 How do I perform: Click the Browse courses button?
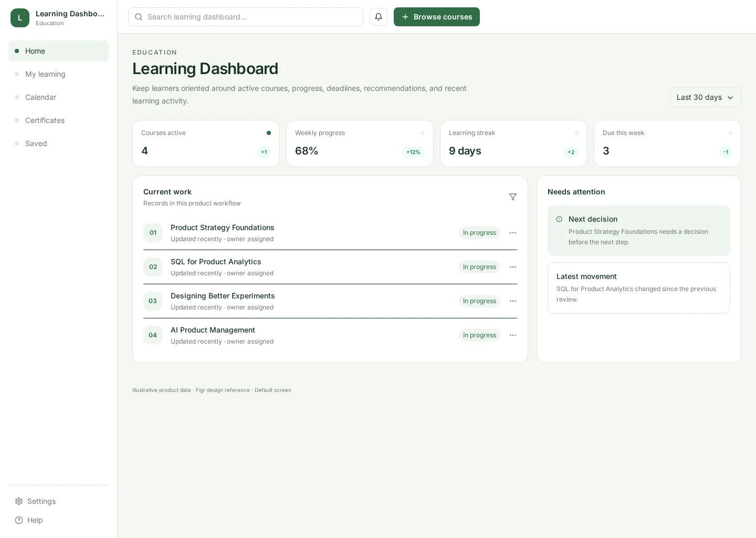[x=437, y=17]
